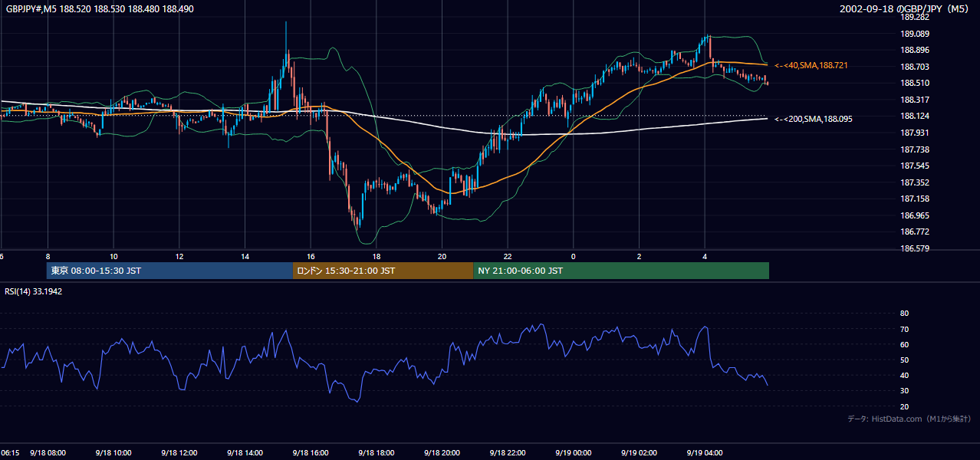This screenshot has height=460, width=980.
Task: Click the RSI scale level 30
Action: tap(904, 392)
